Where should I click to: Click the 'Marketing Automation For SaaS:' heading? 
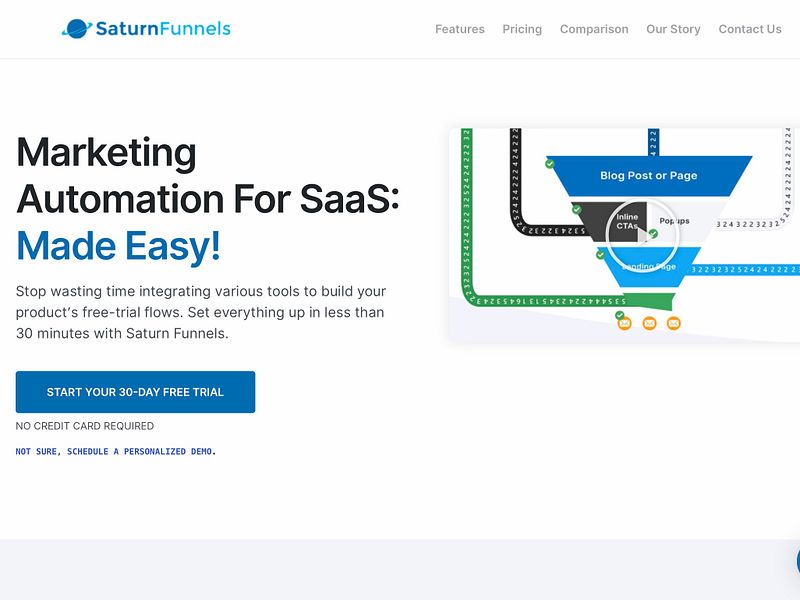[207, 175]
